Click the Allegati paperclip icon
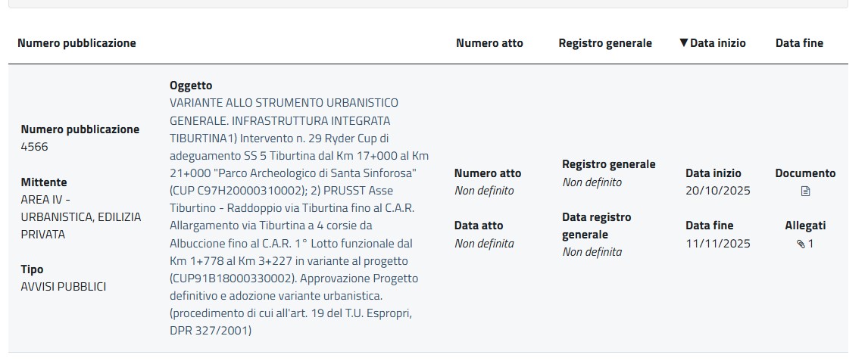868x361 pixels. pos(801,244)
